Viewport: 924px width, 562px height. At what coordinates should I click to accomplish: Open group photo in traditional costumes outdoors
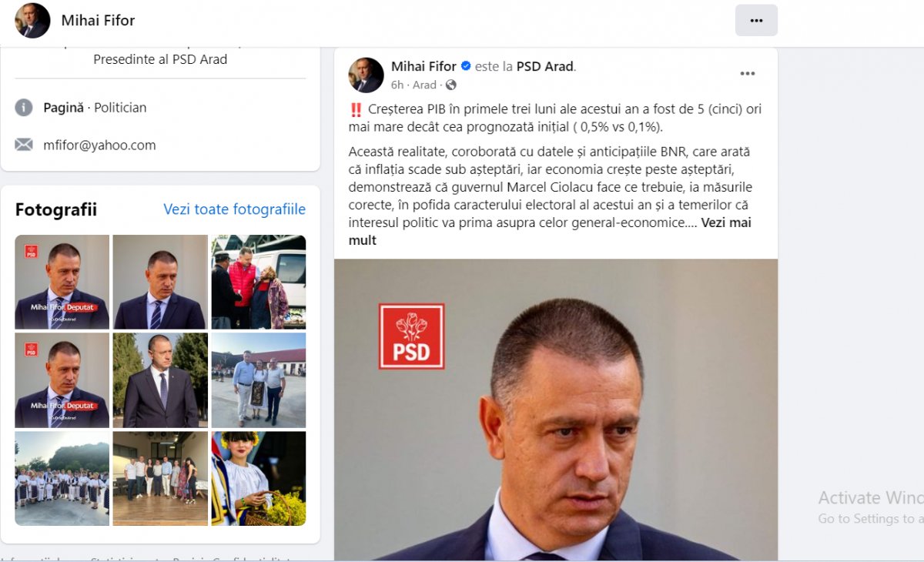tap(62, 478)
